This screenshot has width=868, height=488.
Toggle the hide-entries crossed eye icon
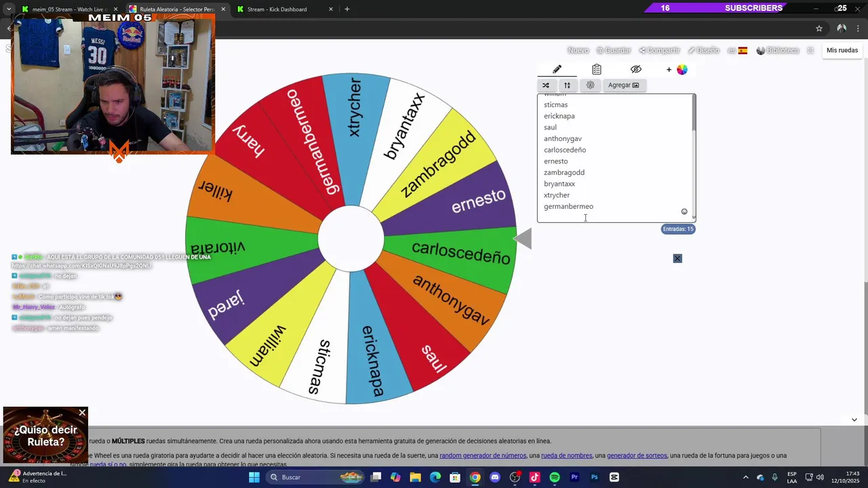click(635, 69)
